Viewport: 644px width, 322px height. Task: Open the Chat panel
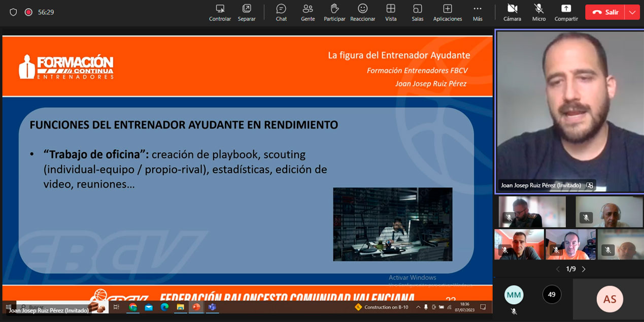281,12
